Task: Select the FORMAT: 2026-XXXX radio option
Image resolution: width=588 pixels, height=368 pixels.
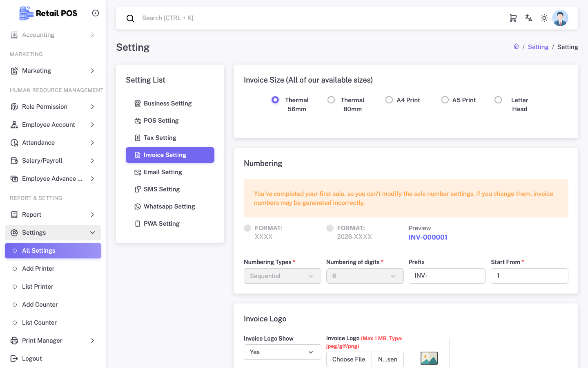Action: pos(330,228)
